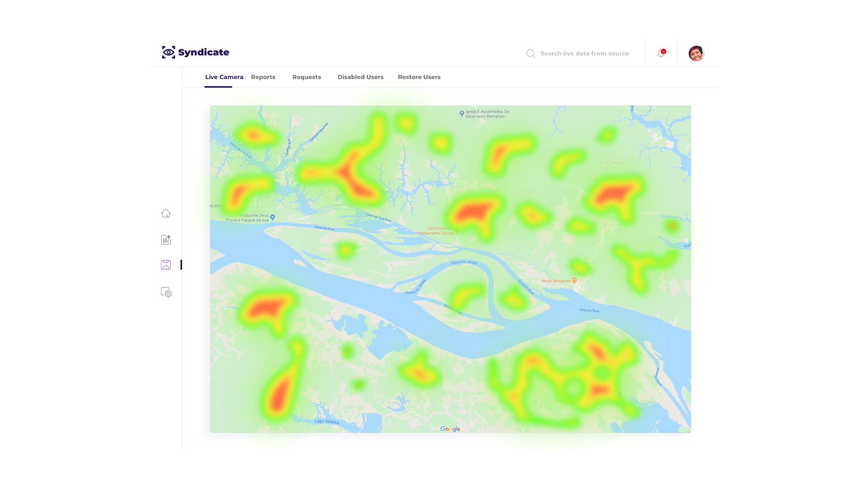Switch to the Reports tab
The height and width of the screenshot is (488, 868).
tap(263, 77)
